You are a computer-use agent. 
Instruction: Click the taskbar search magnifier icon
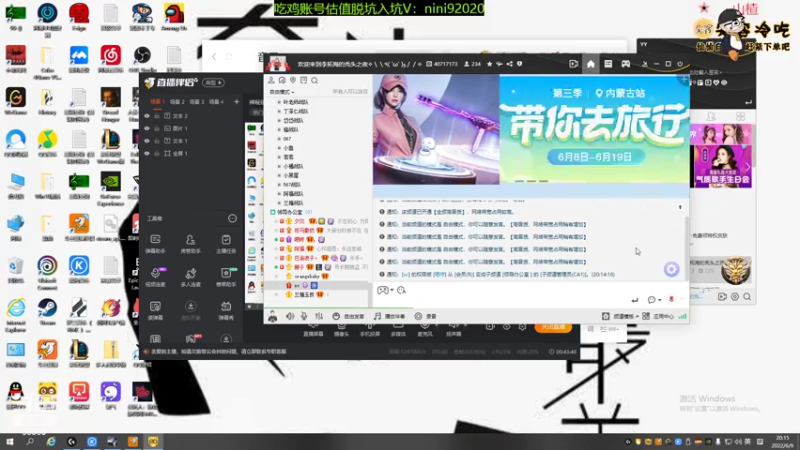tap(30, 442)
